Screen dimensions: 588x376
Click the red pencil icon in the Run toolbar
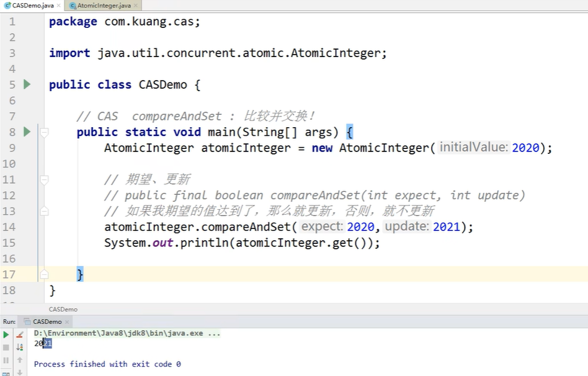[x=20, y=334]
